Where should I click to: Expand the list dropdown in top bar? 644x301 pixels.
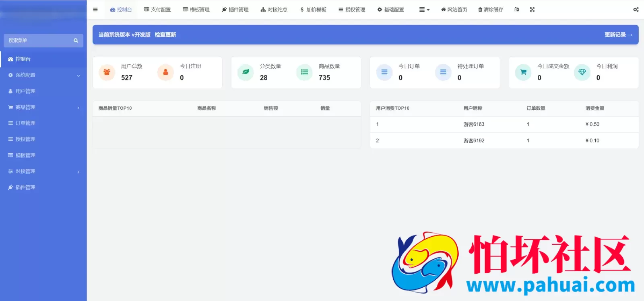point(424,10)
